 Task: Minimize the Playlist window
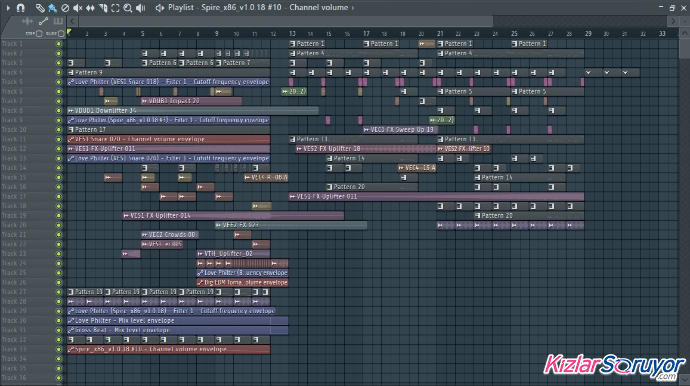pyautogui.click(x=661, y=7)
